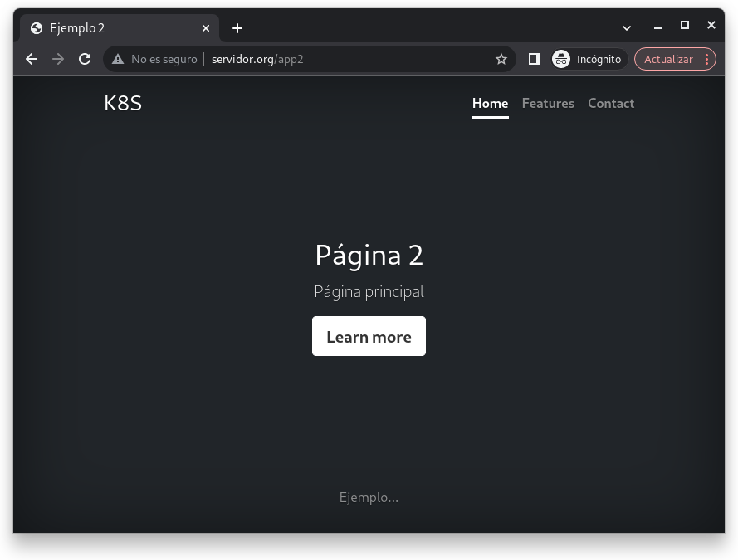Toggle the browser side panel icon
This screenshot has height=560, width=738.
[535, 59]
